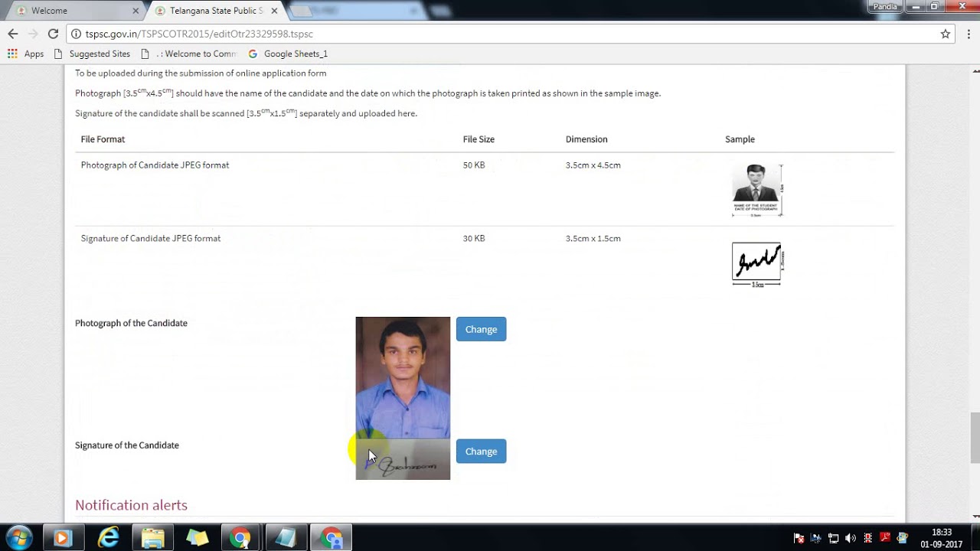Click the File Format column header
The height and width of the screenshot is (551, 980).
[103, 139]
